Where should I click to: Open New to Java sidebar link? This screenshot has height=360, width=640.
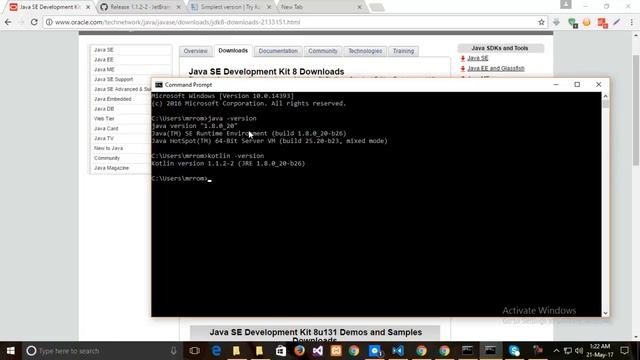coord(108,148)
